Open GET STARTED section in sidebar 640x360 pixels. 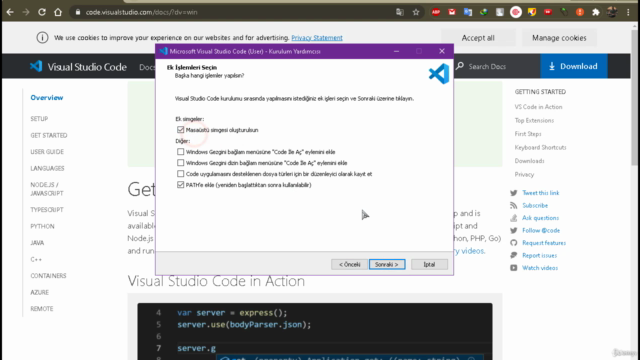click(49, 136)
